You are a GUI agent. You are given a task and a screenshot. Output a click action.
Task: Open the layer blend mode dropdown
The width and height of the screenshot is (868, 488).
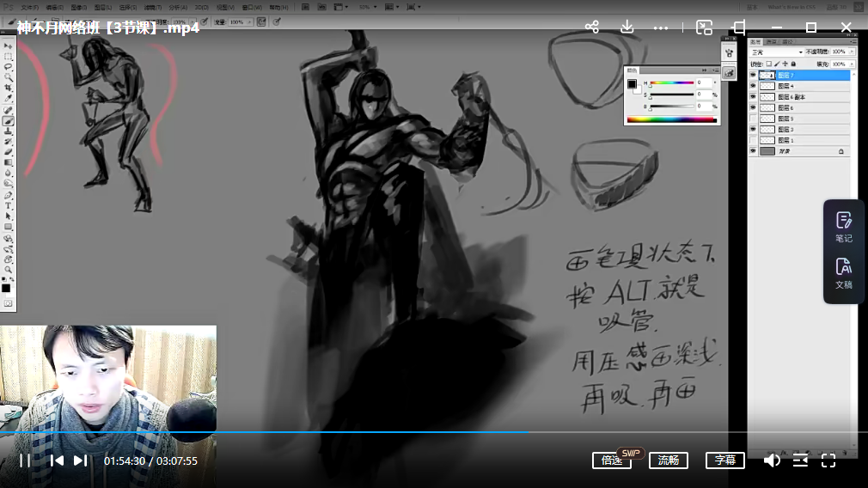777,52
